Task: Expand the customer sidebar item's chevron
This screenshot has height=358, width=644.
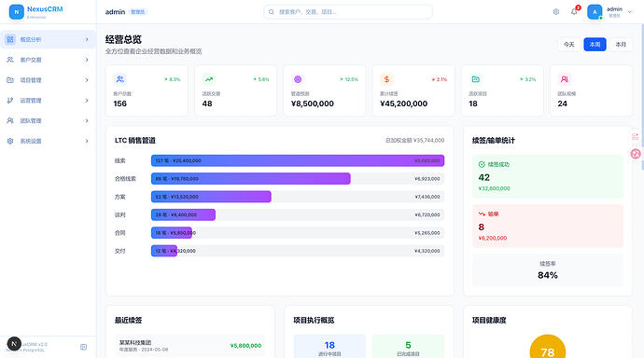Action: click(87, 60)
